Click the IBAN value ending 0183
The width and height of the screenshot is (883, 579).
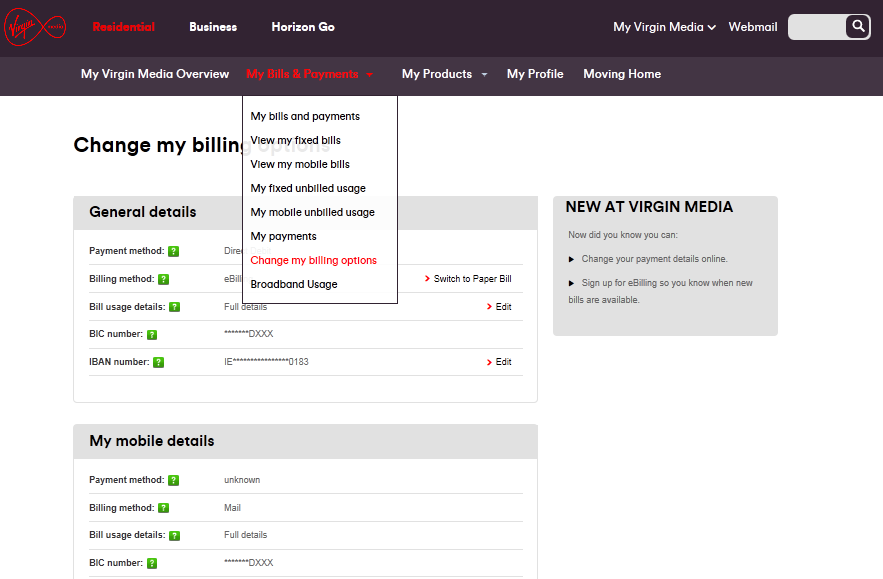click(x=266, y=362)
